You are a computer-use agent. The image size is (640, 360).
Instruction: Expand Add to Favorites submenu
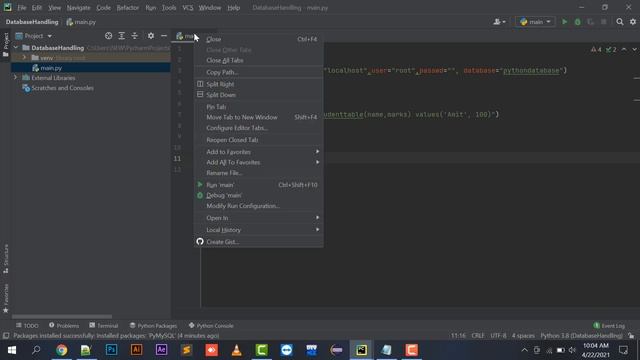[258, 152]
